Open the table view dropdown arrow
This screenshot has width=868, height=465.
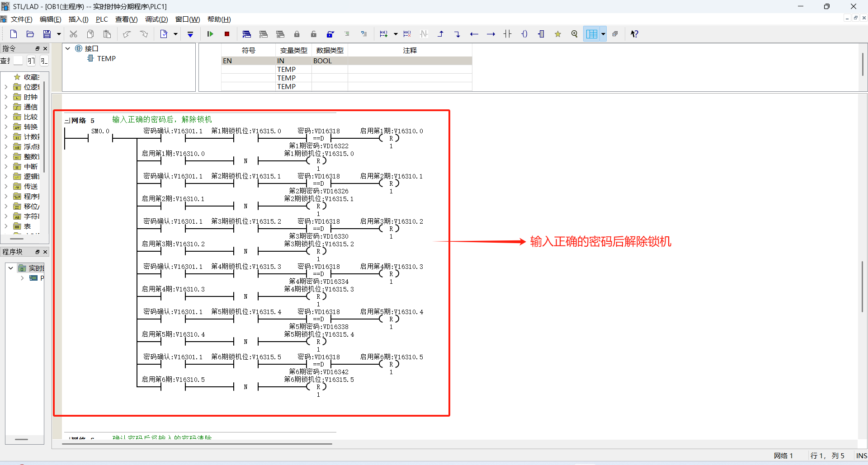pos(603,34)
